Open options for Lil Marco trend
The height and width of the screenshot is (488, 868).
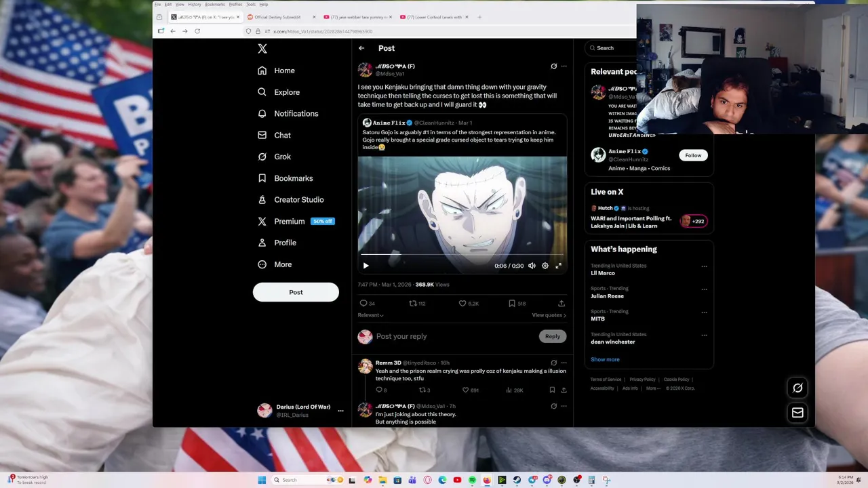(704, 266)
